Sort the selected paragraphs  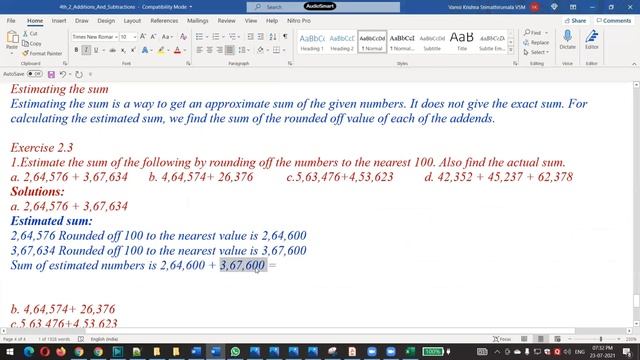click(273, 37)
